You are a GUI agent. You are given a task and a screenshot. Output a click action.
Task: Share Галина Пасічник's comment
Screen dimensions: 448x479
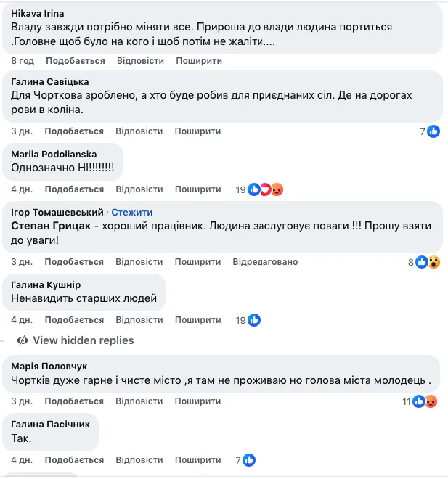coord(197,459)
